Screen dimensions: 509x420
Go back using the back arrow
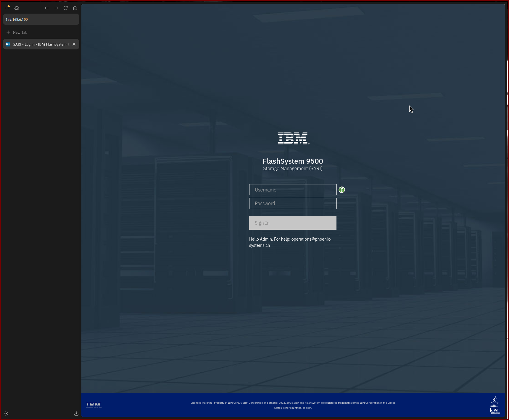point(47,8)
